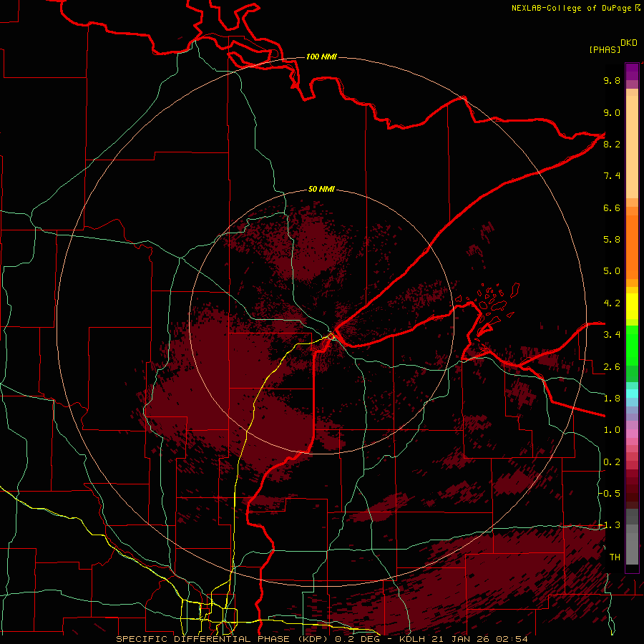Viewport: 644px width, 644px height.
Task: Click the TH label on the color scale
Action: (615, 557)
